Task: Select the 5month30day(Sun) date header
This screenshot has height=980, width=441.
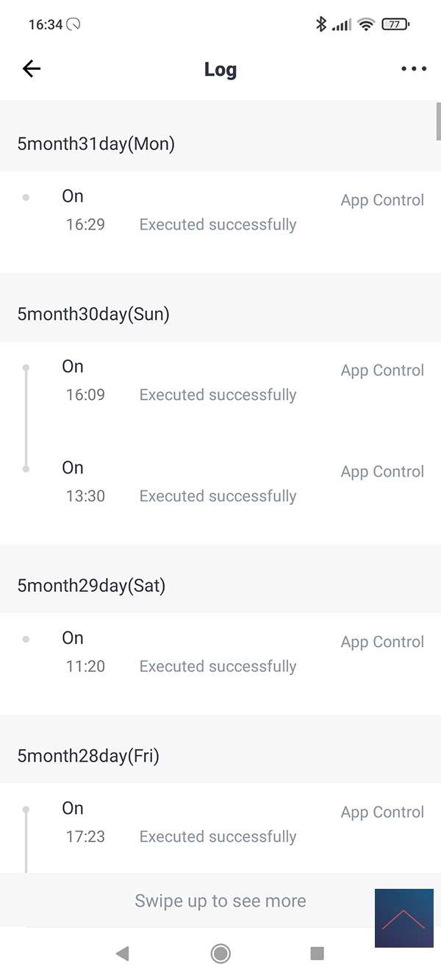Action: (93, 314)
